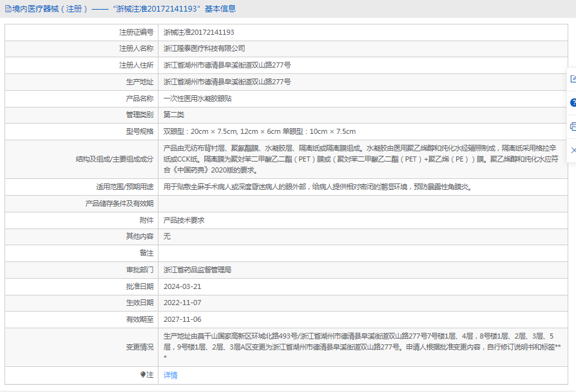The width and height of the screenshot is (576, 392).
Task: Click effective date 2022-11-07
Action: [x=182, y=303]
